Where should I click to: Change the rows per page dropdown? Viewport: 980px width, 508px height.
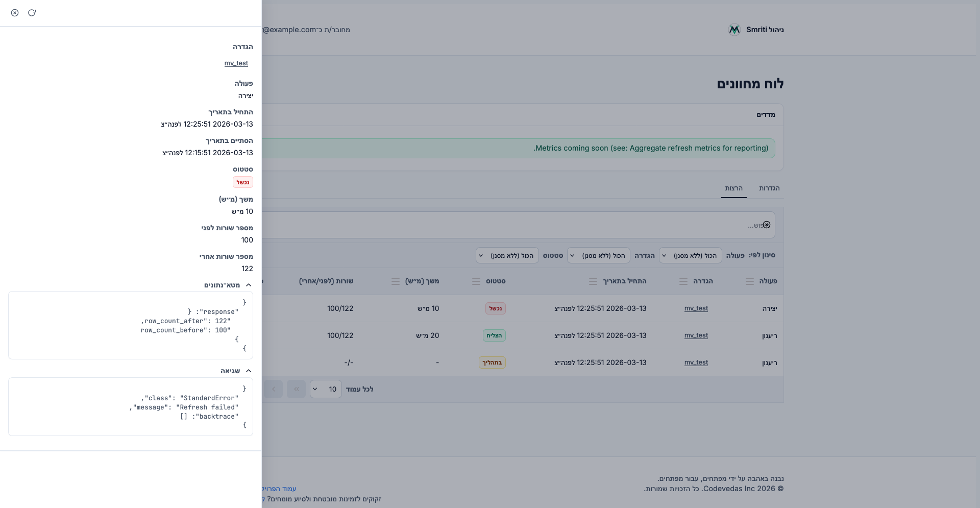click(x=325, y=390)
